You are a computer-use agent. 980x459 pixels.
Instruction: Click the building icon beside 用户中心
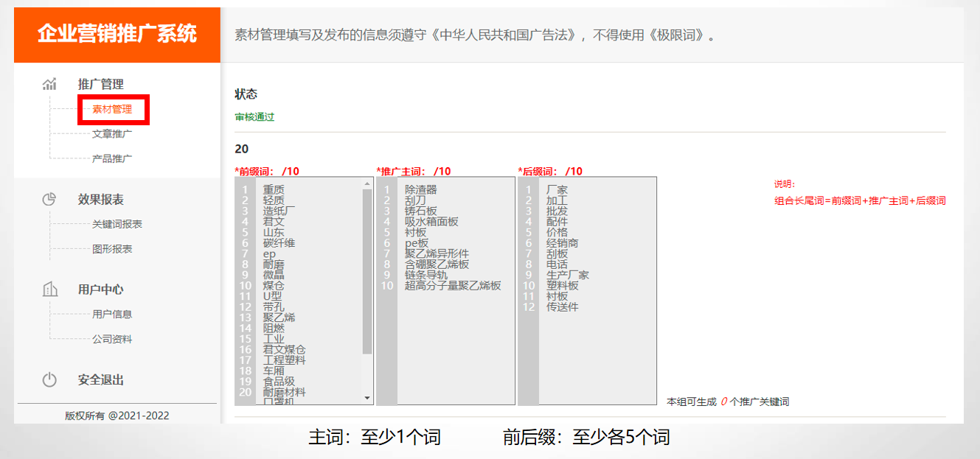49,290
